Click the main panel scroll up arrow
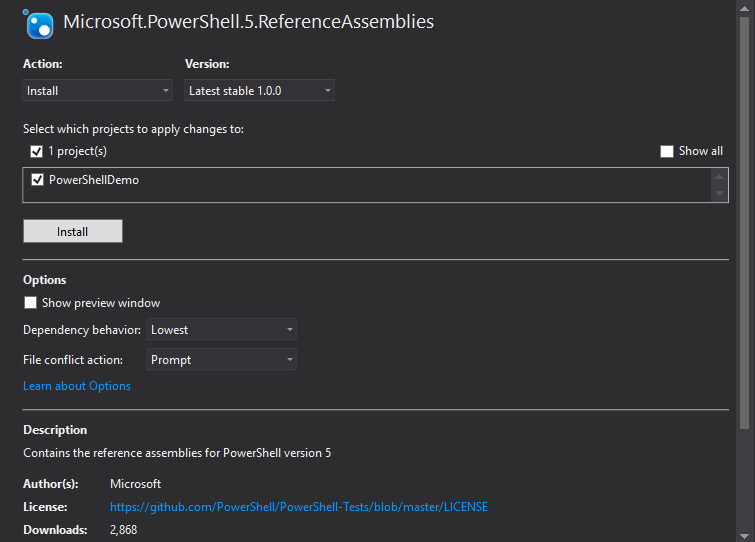The width and height of the screenshot is (755, 542). pyautogui.click(x=744, y=8)
